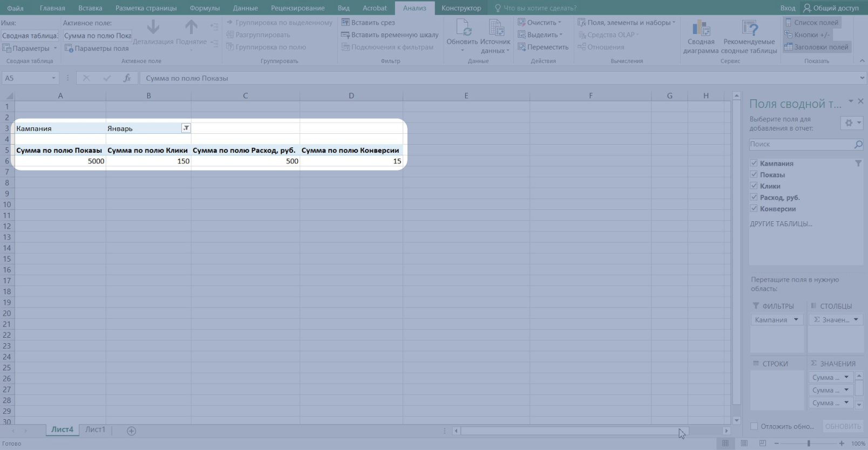Open the Вставка tab

point(90,8)
